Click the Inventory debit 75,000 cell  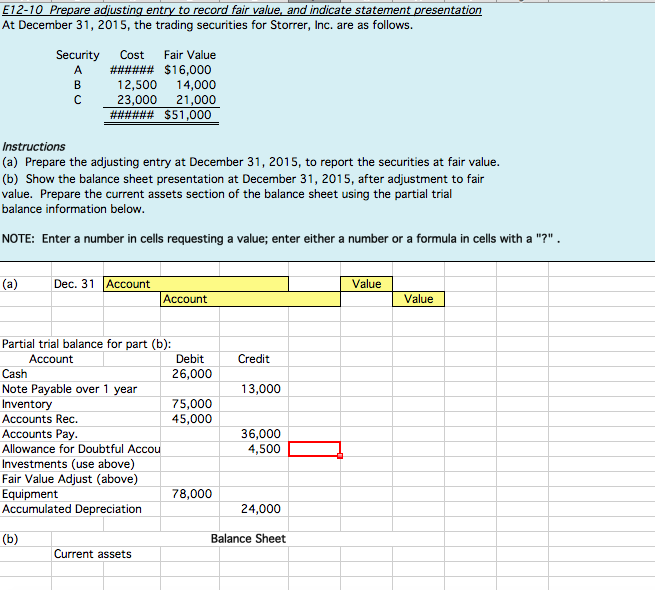192,404
